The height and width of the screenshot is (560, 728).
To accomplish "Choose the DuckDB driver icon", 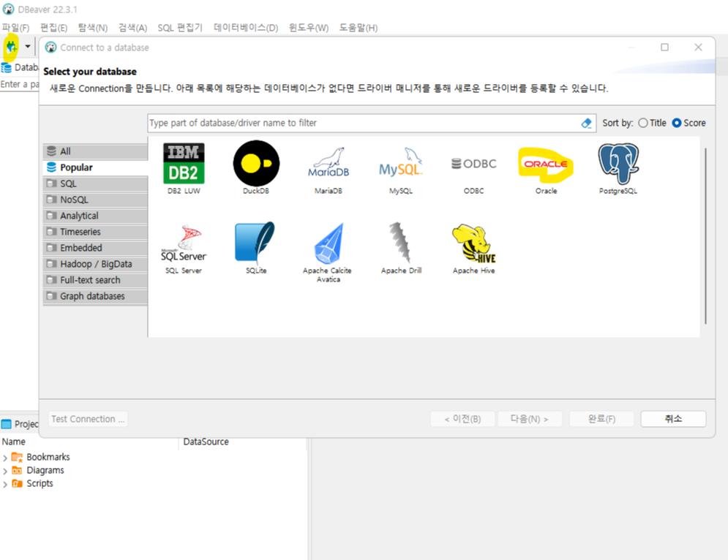I will 256,164.
